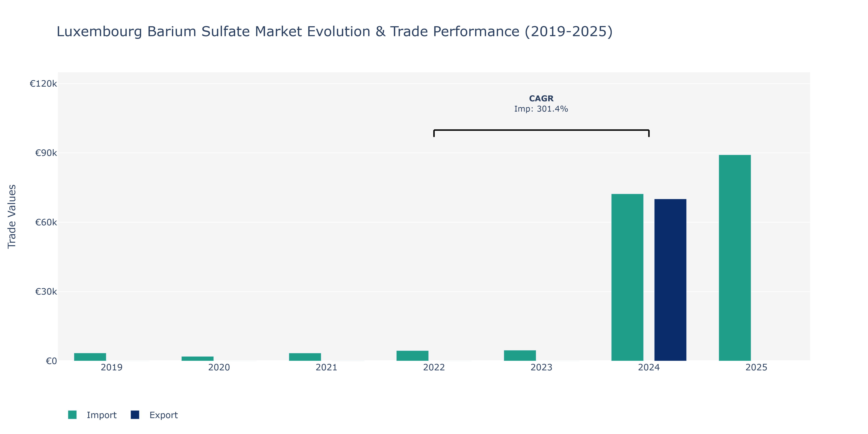Click the 2022 x-axis label
Viewport: 868px width, 434px height.
coord(434,367)
